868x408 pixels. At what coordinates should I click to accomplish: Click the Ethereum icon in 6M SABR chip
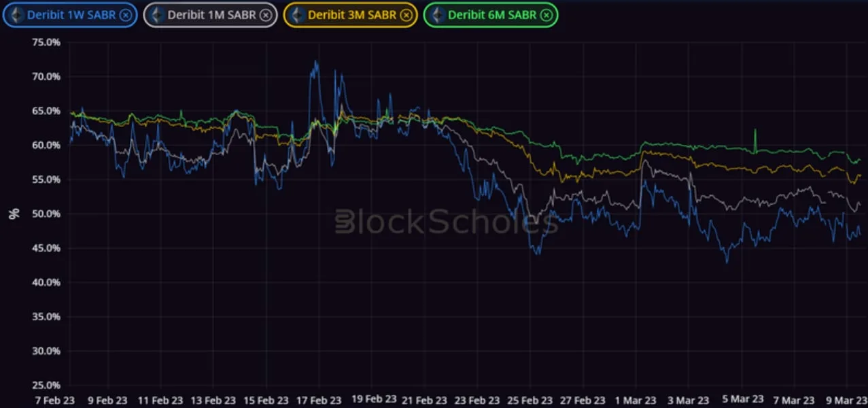tap(437, 15)
